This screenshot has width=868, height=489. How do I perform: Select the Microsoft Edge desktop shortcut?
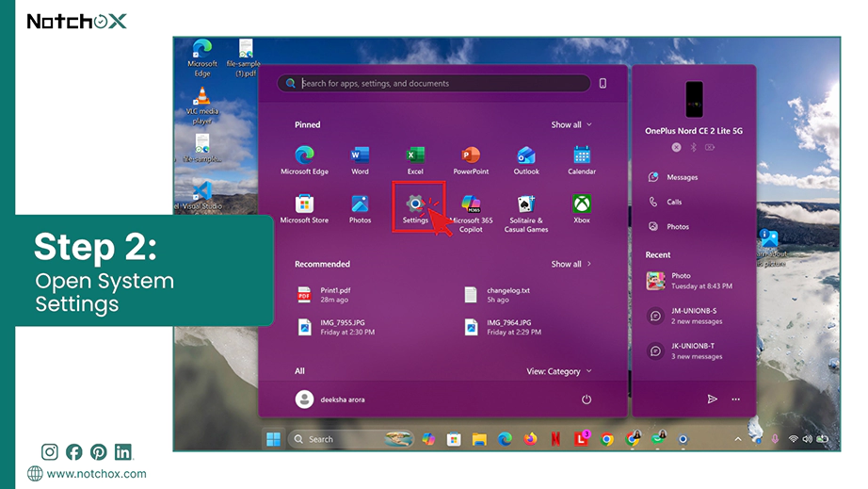tap(202, 57)
